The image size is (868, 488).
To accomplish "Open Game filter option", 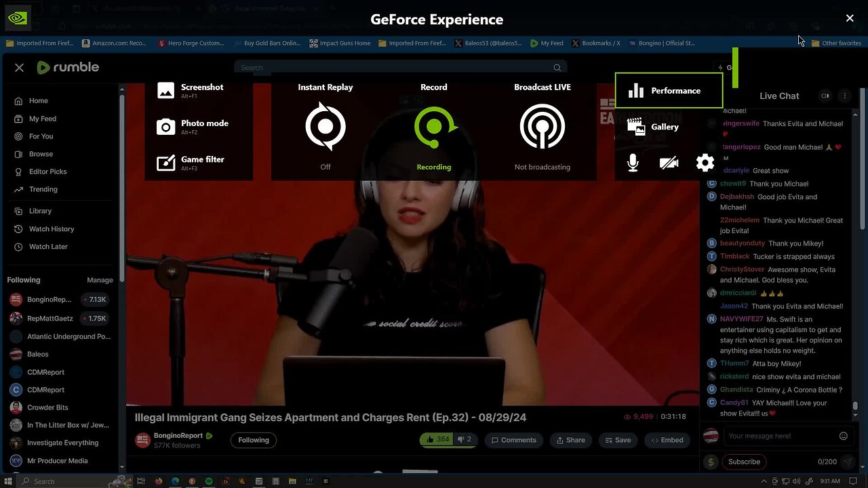I will tap(191, 163).
